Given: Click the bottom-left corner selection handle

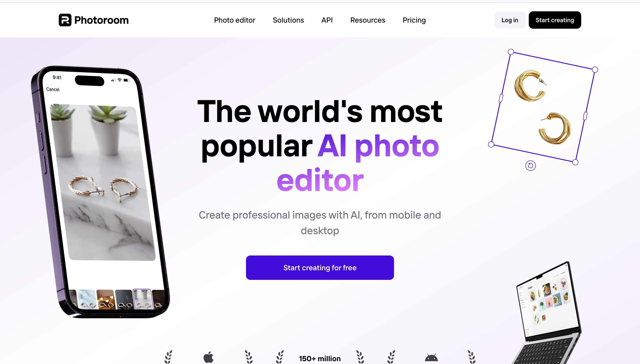Looking at the screenshot, I should [x=491, y=144].
